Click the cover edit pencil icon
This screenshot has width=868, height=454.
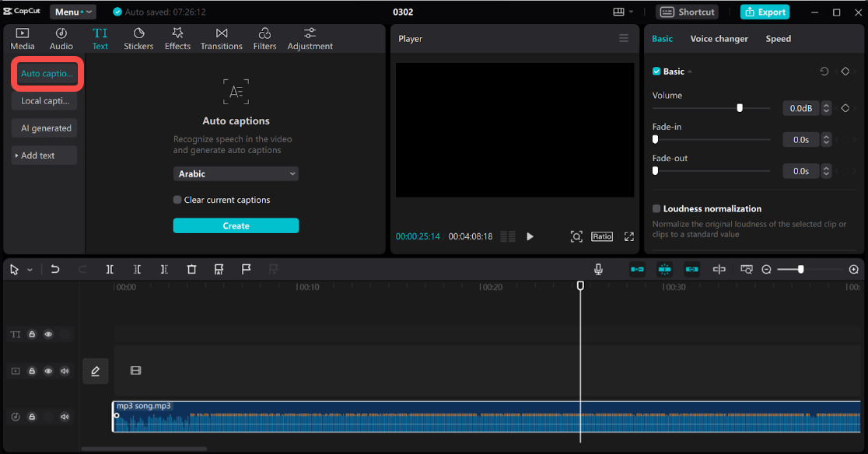95,371
